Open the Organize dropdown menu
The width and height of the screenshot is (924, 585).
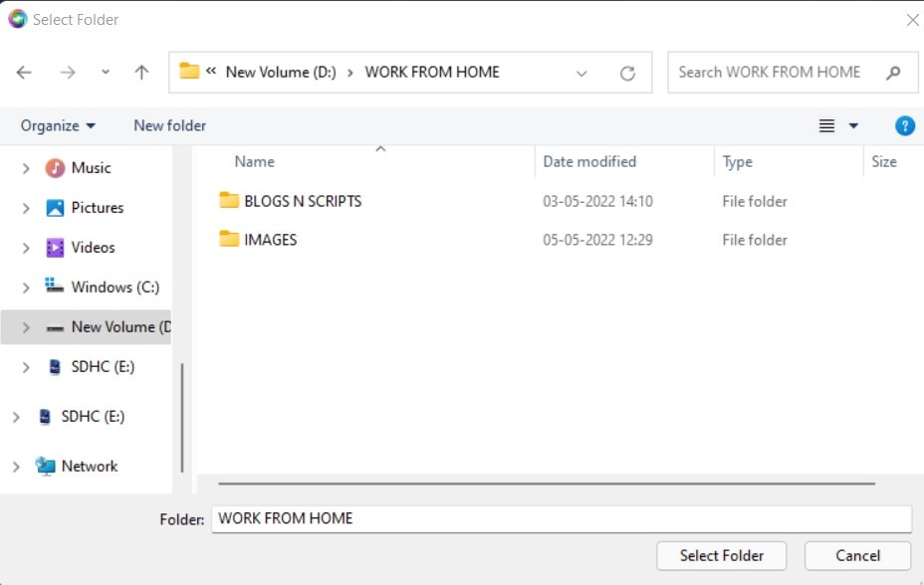[57, 125]
